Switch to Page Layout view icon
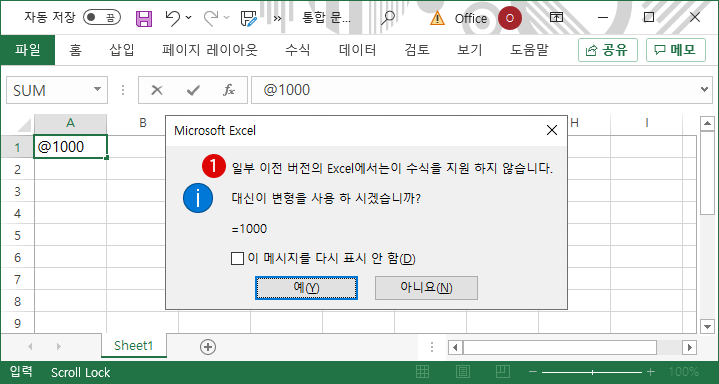Viewport: 719px width, 384px height. click(463, 372)
